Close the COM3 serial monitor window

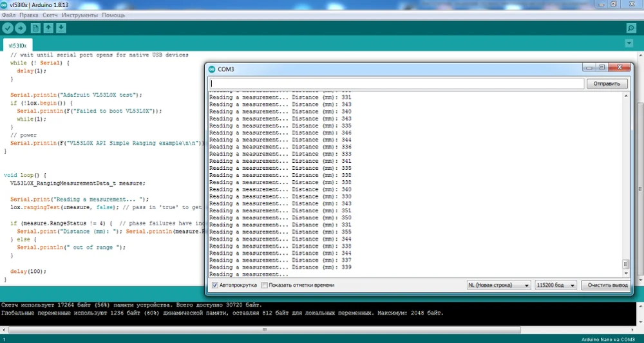pos(619,68)
